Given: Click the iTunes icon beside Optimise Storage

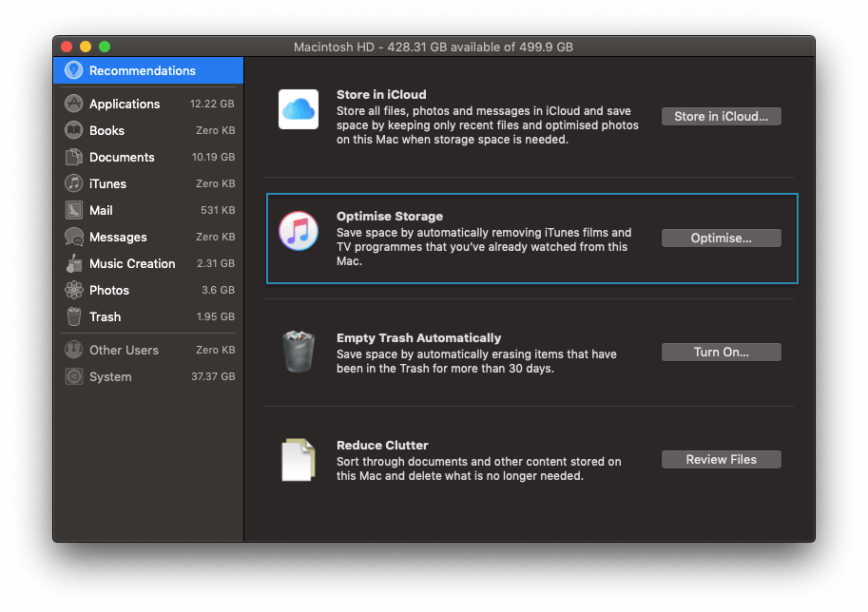Looking at the screenshot, I should click(299, 231).
